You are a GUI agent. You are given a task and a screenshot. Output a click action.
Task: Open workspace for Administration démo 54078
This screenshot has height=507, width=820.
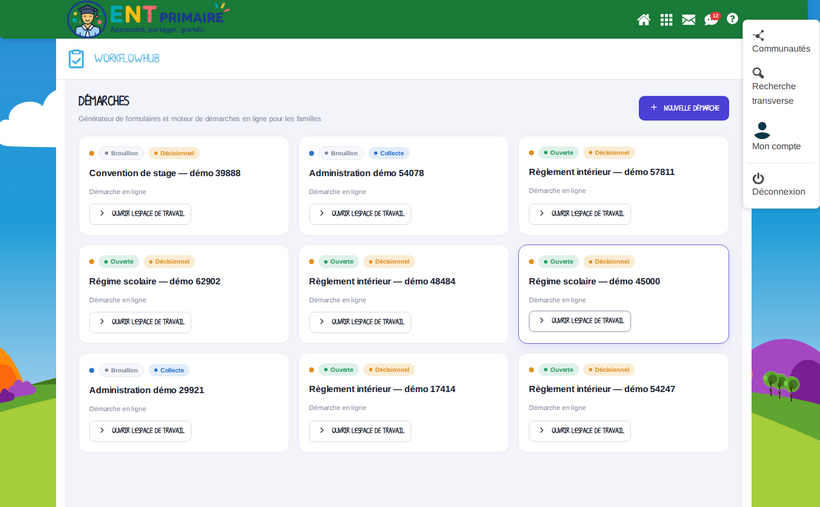(360, 214)
